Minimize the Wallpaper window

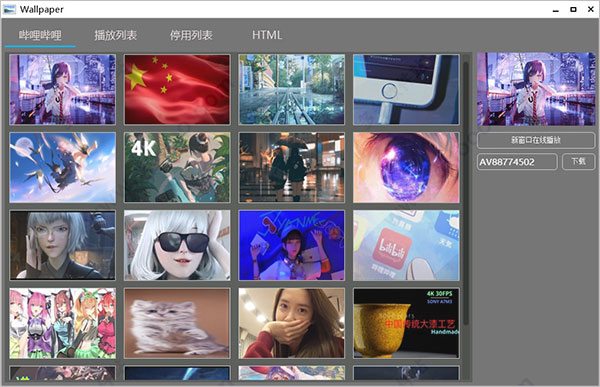tap(556, 10)
